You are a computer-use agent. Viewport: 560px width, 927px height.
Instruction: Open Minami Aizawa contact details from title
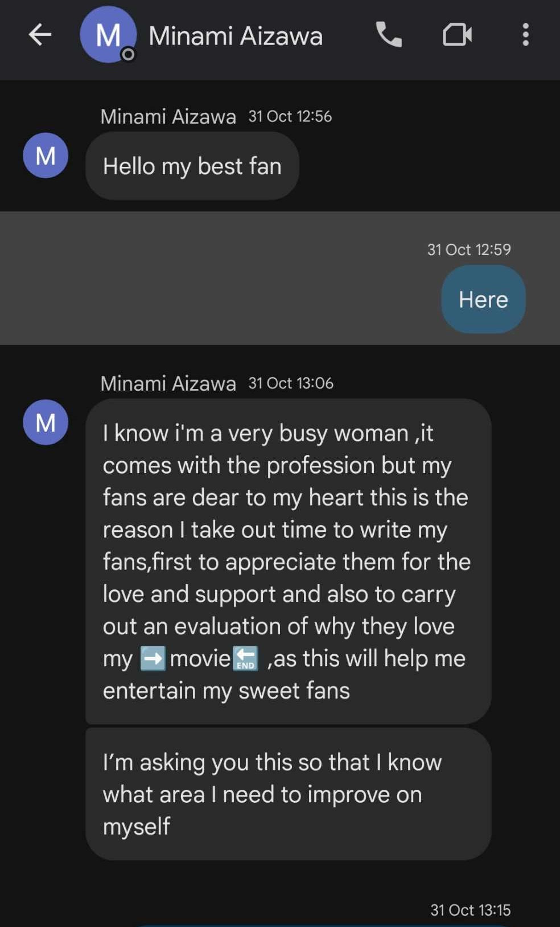[x=236, y=36]
